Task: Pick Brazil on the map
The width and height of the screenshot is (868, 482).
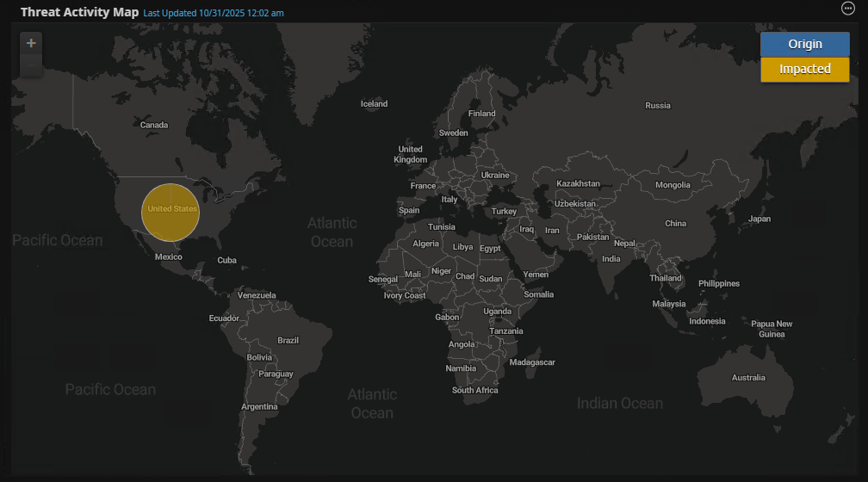Action: click(288, 341)
